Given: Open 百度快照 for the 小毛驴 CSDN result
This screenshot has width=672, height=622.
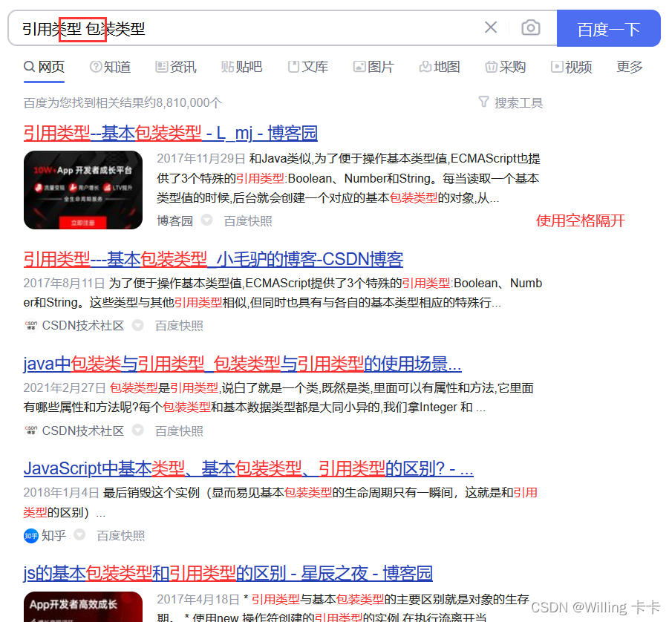Looking at the screenshot, I should point(179,326).
